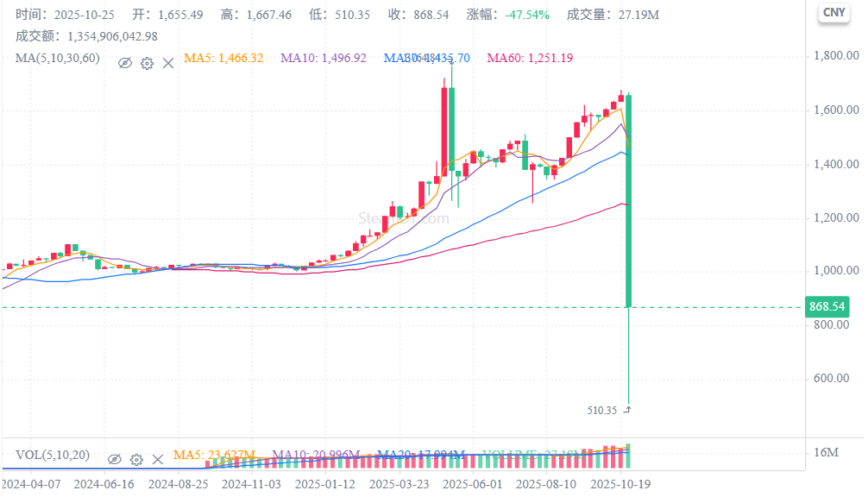This screenshot has width=868, height=503.
Task: Select the orange MA5 1,466.32 legend
Action: pyautogui.click(x=224, y=59)
